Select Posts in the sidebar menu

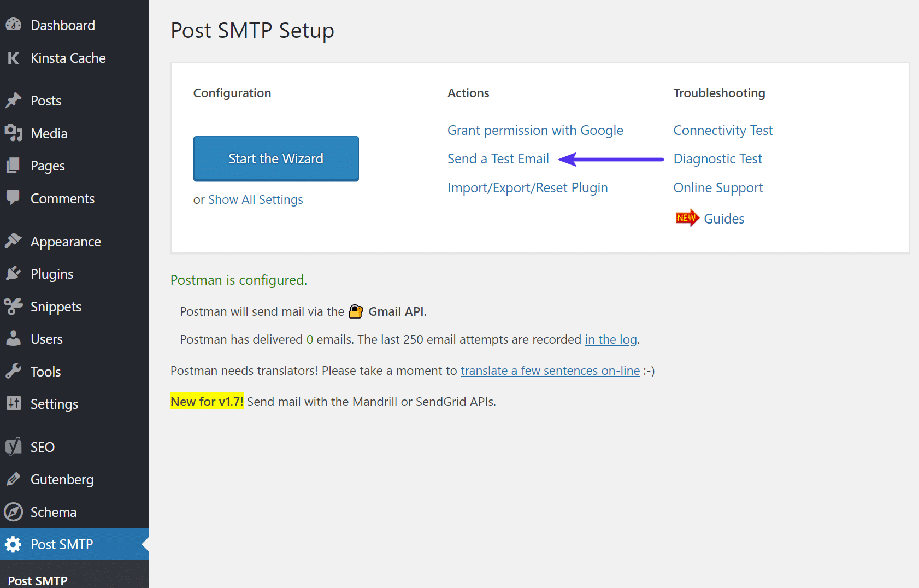(46, 100)
